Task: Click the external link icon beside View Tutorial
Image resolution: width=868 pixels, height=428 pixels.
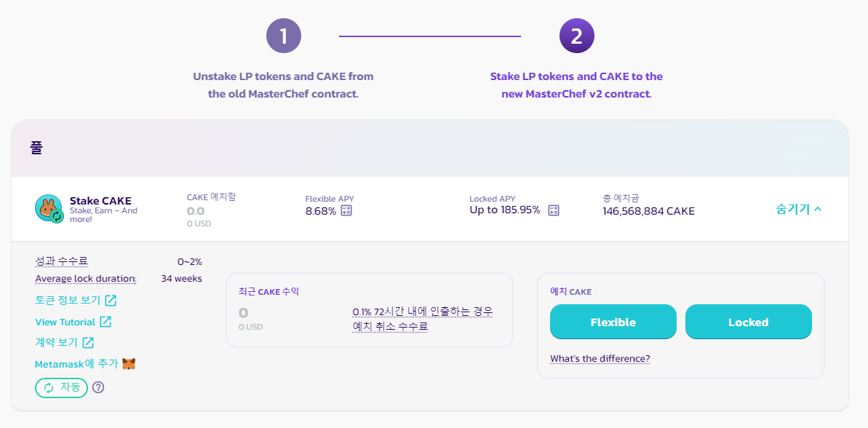Action: [105, 322]
